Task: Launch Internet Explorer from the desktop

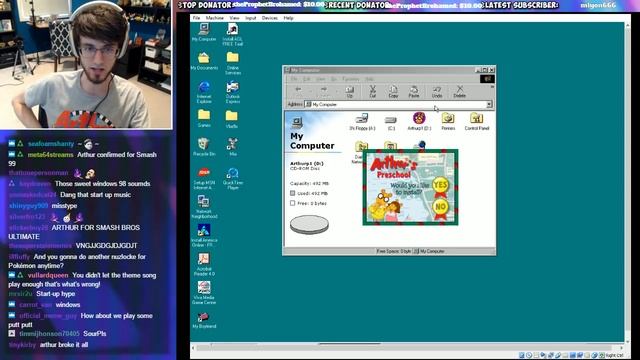Action: 204,91
